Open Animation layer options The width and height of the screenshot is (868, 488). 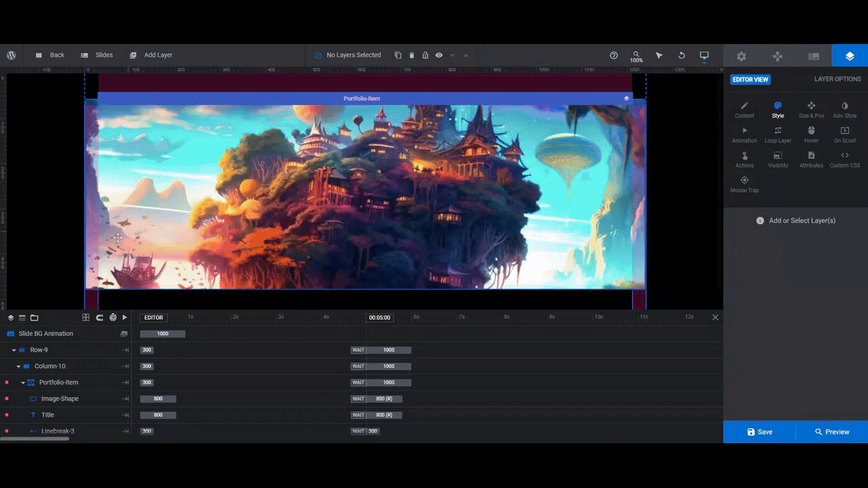pyautogui.click(x=745, y=135)
